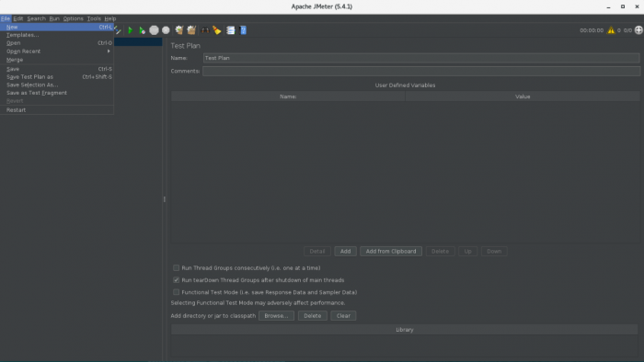The image size is (644, 362).
Task: Enable Run Thread Groups consecutively checkbox
Action: pos(177,267)
